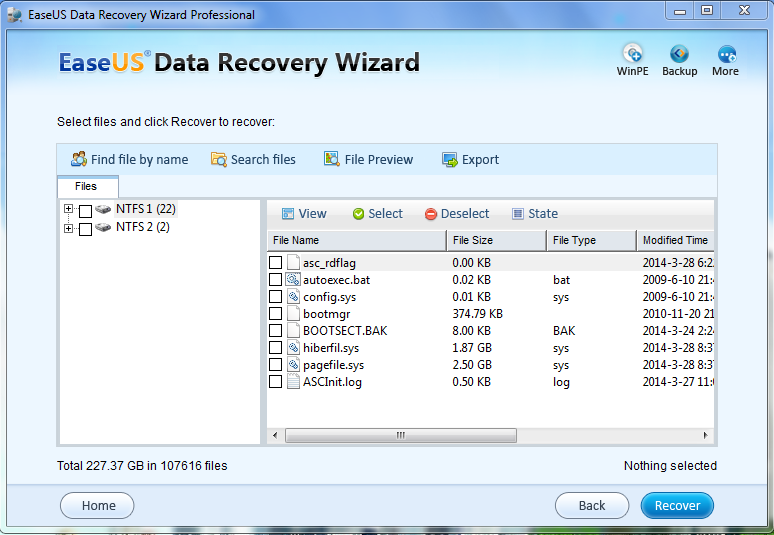
Task: Click the Back button
Action: [x=592, y=505]
